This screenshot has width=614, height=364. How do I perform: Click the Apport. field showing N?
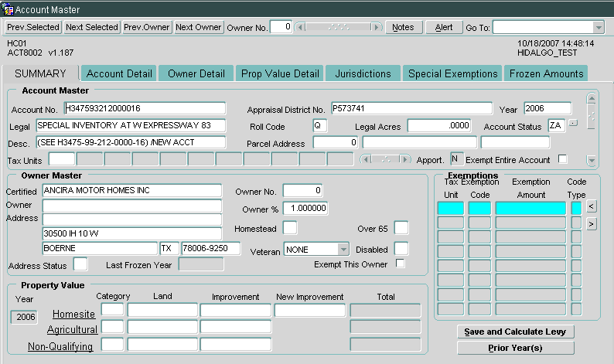tap(456, 159)
